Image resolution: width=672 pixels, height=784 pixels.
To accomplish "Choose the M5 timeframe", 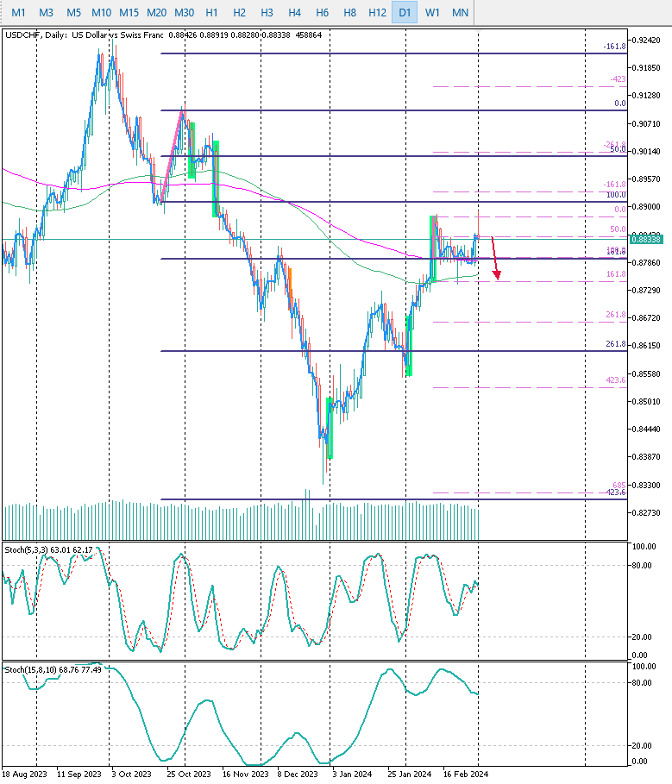I will coord(73,12).
